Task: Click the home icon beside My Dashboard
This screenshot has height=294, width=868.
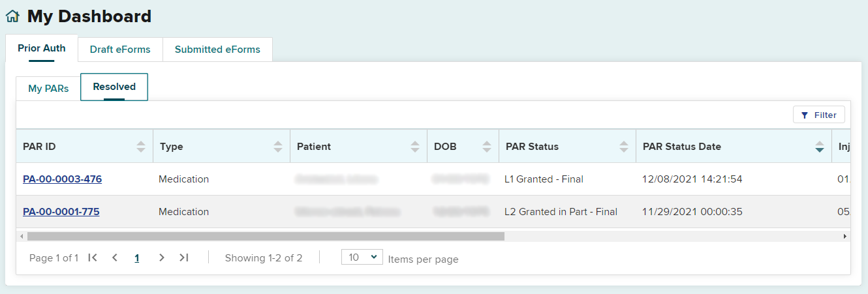Action: 12,16
